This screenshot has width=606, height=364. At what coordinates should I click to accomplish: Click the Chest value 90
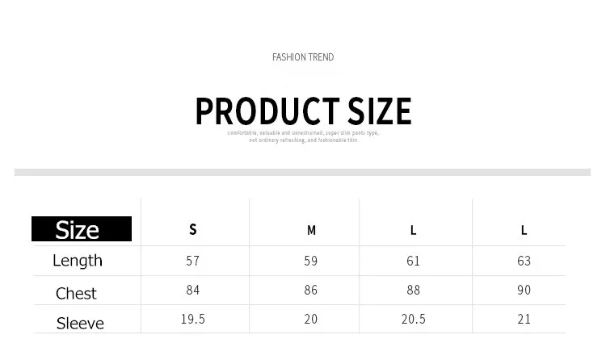point(524,290)
